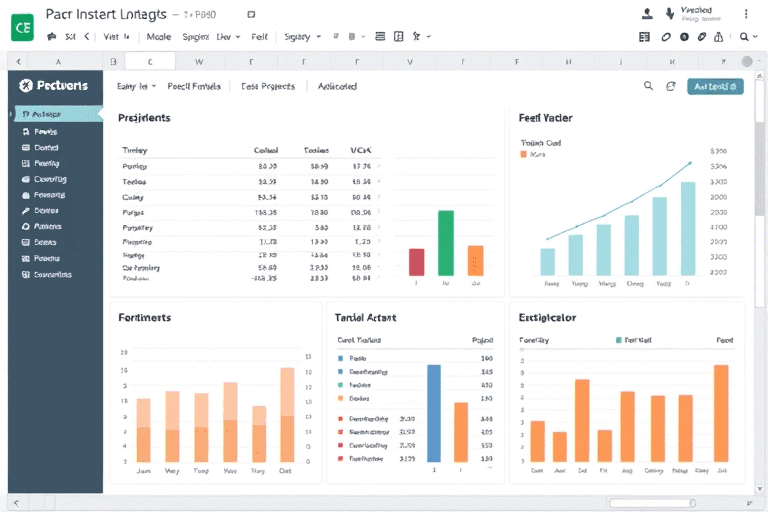Select the highlighted first item in the sidebar
The width and height of the screenshot is (768, 512).
54,114
